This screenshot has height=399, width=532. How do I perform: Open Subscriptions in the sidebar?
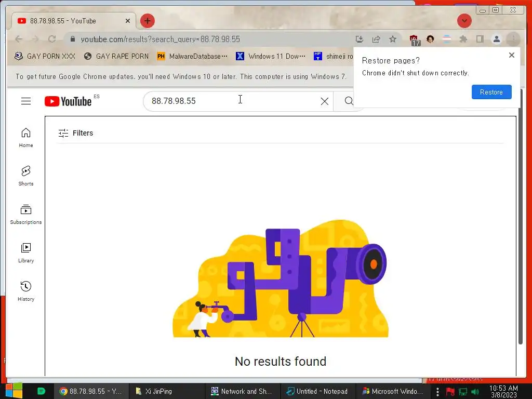(26, 215)
